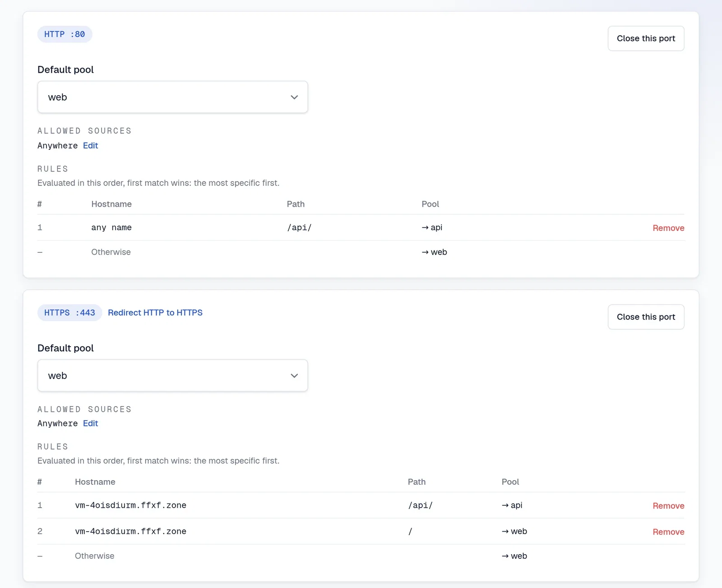
Task: Click Hostname column header in HTTP table
Action: click(x=111, y=204)
